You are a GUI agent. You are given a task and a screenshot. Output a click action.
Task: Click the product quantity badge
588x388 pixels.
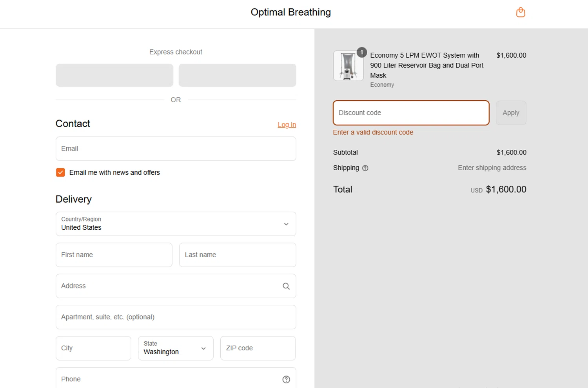click(x=362, y=52)
